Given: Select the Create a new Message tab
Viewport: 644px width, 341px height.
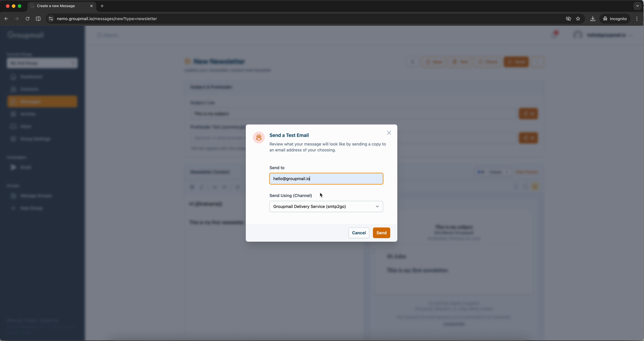Looking at the screenshot, I should (x=58, y=6).
